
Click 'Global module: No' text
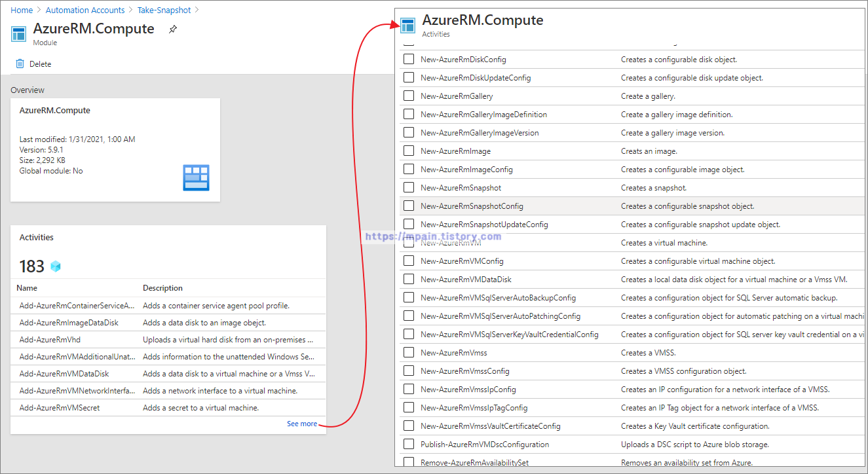click(51, 171)
